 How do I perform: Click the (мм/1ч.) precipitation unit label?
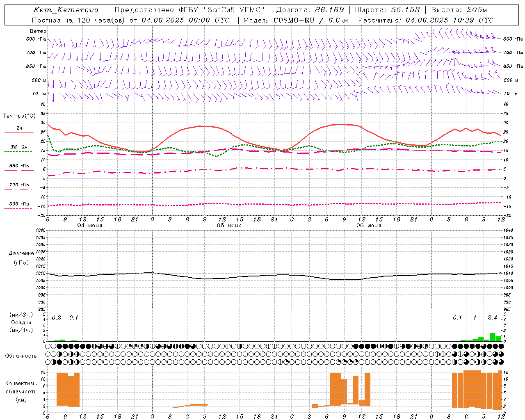point(21,330)
